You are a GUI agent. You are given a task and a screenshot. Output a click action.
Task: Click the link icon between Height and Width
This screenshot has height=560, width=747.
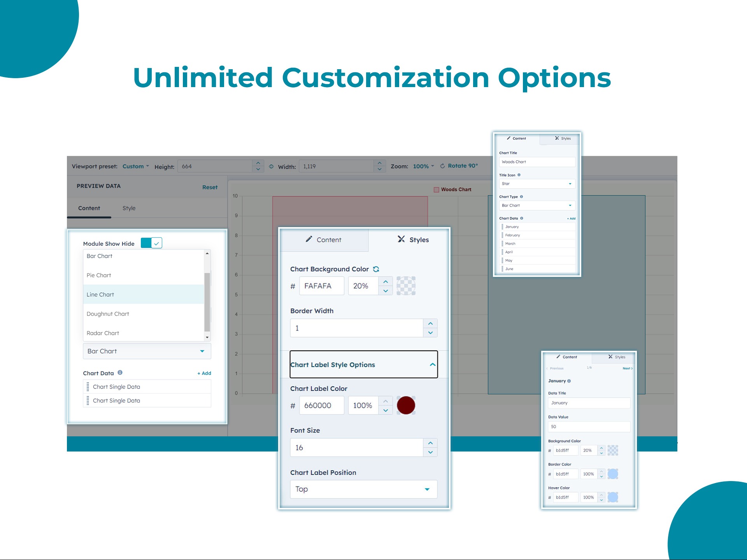271,166
